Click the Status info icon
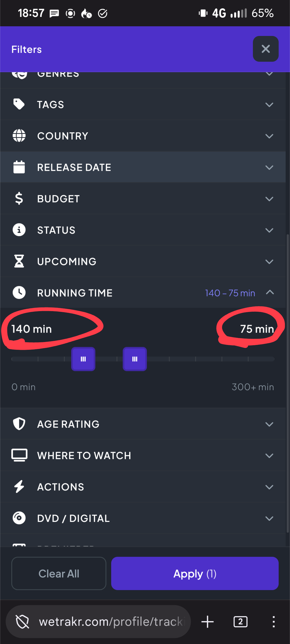 coord(19,230)
